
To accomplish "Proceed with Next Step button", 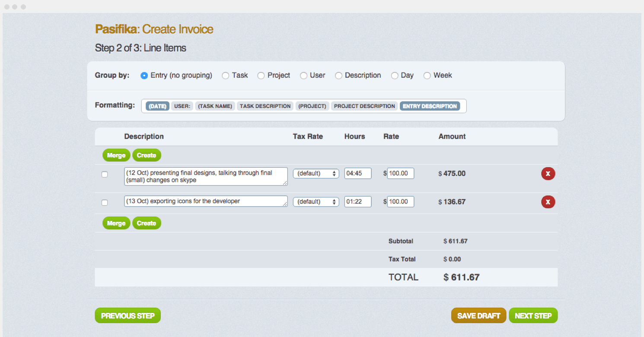I will click(533, 316).
